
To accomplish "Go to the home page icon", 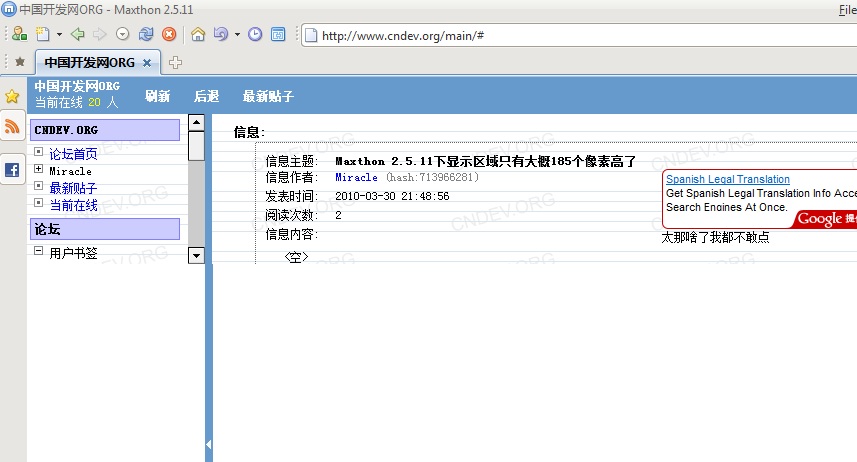I will coord(198,34).
